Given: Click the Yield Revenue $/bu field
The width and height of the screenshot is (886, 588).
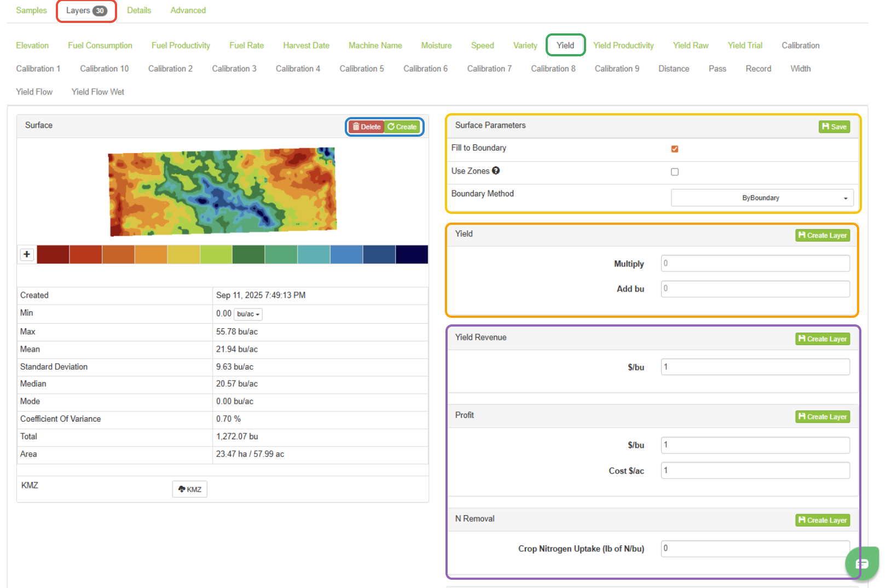Looking at the screenshot, I should click(x=755, y=367).
